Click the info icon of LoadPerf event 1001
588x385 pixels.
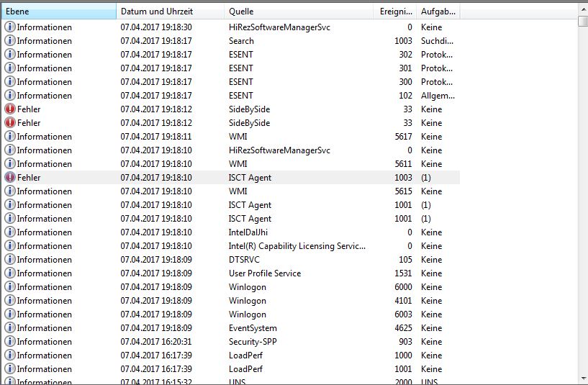click(10, 369)
